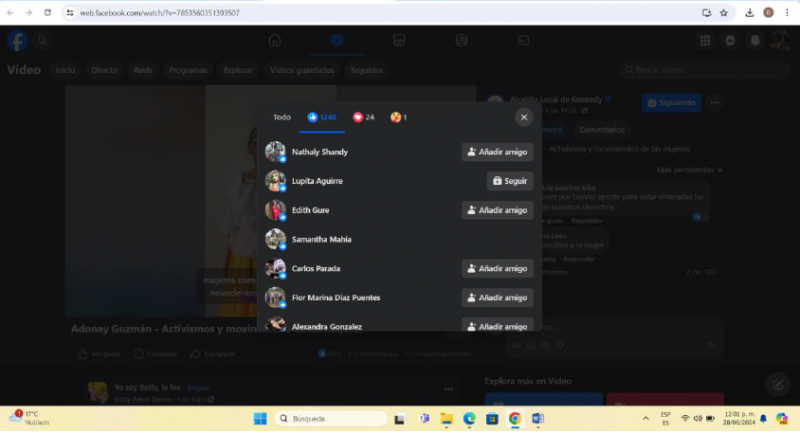The width and height of the screenshot is (800, 433).
Task: Open Facebook notifications bell
Action: point(755,41)
